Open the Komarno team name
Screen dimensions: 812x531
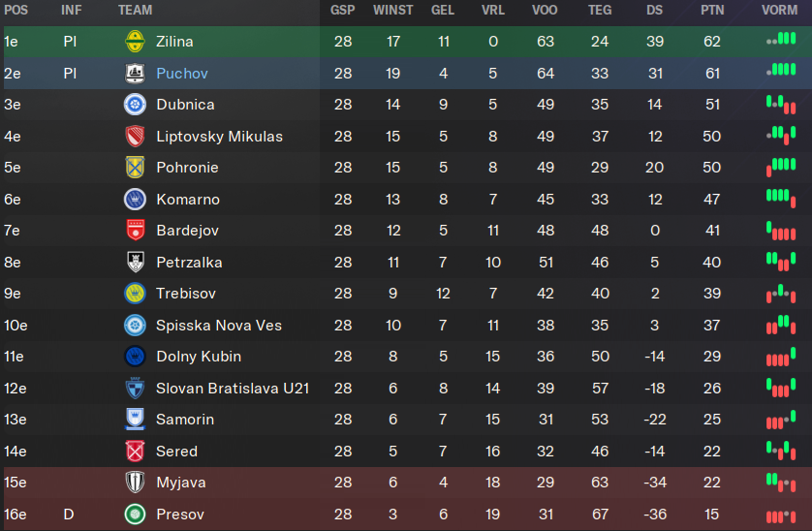[x=188, y=200]
